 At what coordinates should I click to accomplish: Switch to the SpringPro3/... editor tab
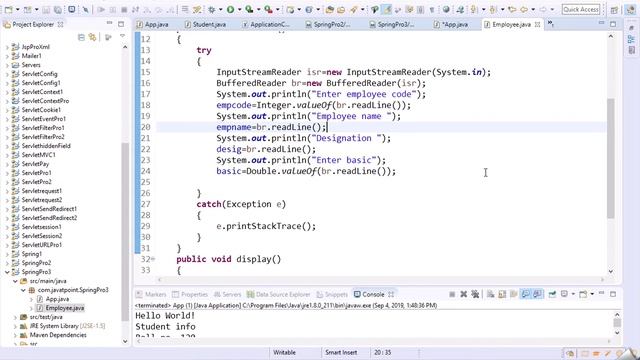pyautogui.click(x=391, y=24)
